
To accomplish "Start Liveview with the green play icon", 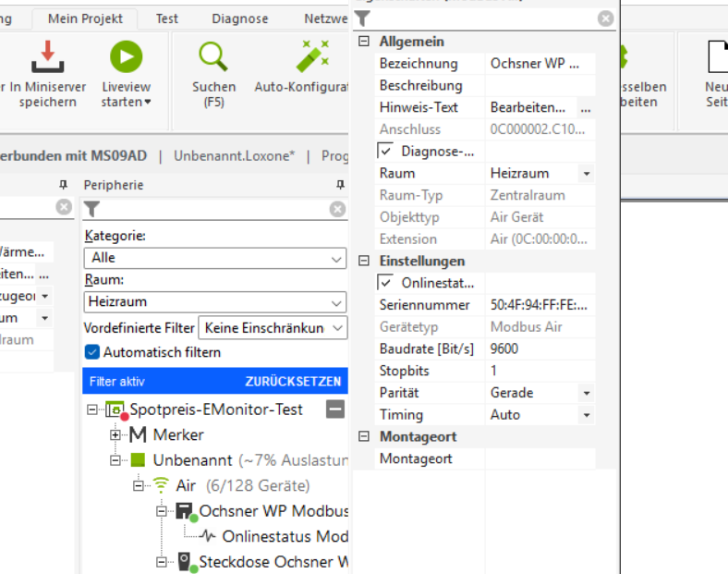I will coord(126,56).
